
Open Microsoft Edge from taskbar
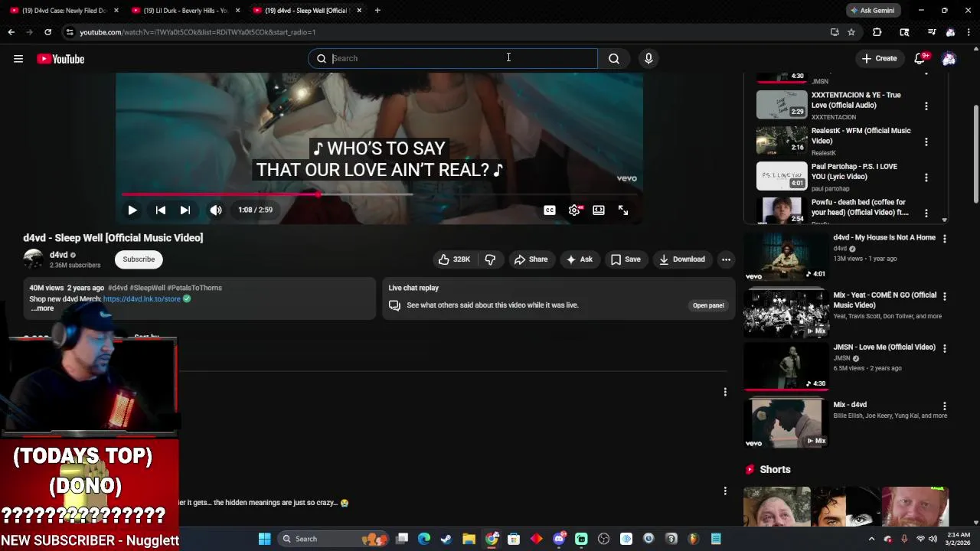tap(424, 539)
